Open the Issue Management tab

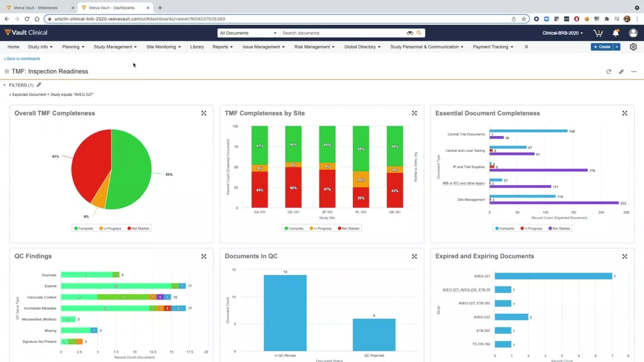pos(263,47)
